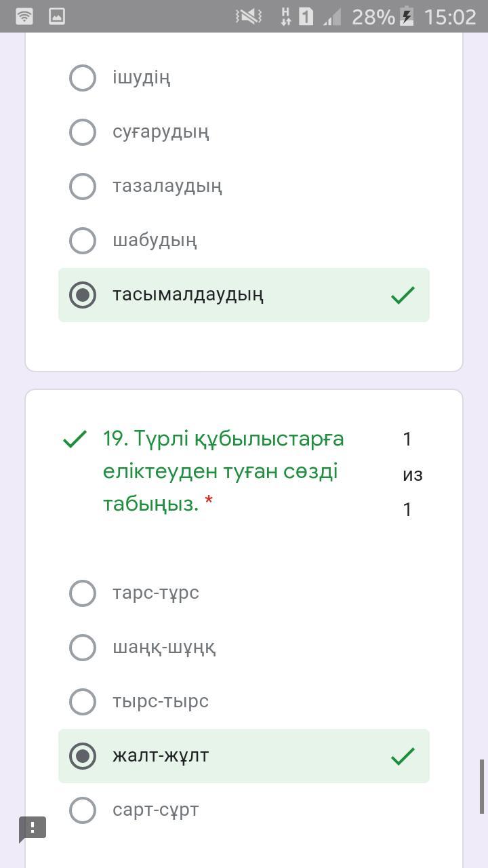Tap the vibrate mode status icon
Screen dimensions: 488x868
[249, 16]
